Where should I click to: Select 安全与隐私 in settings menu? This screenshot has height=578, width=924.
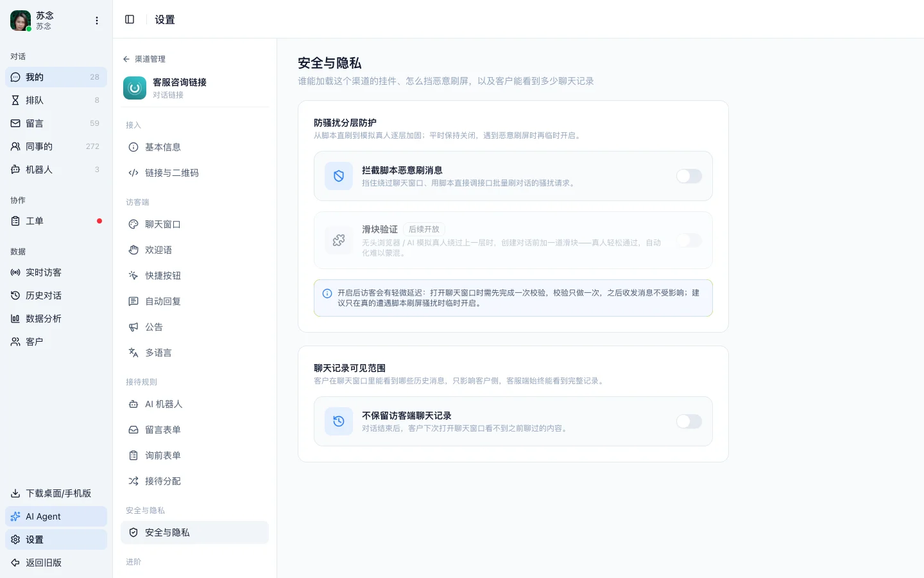[194, 532]
